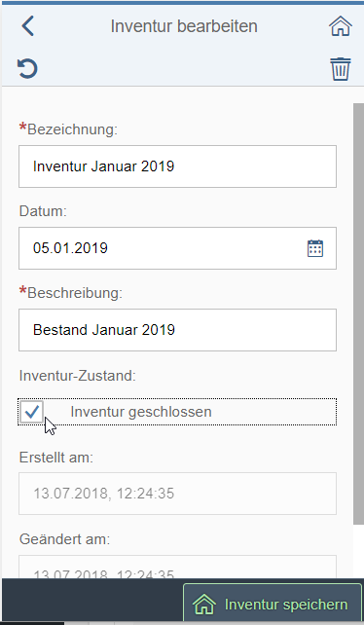Image resolution: width=364 pixels, height=625 pixels.
Task: Toggle via the 'Inventur geschlossen' label text
Action: click(x=141, y=412)
